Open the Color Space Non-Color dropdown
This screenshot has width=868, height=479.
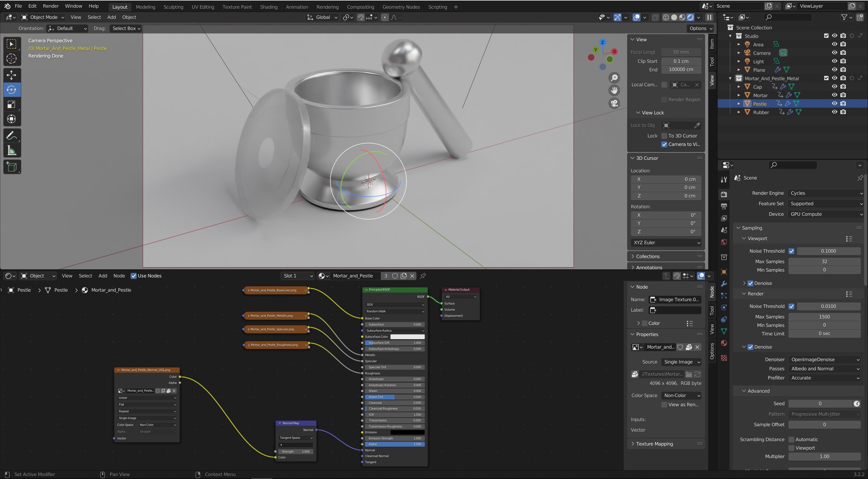click(682, 395)
